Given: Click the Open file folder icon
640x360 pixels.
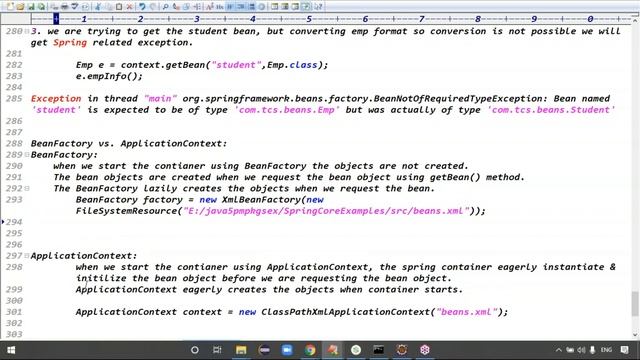Looking at the screenshot, I should (20, 7).
